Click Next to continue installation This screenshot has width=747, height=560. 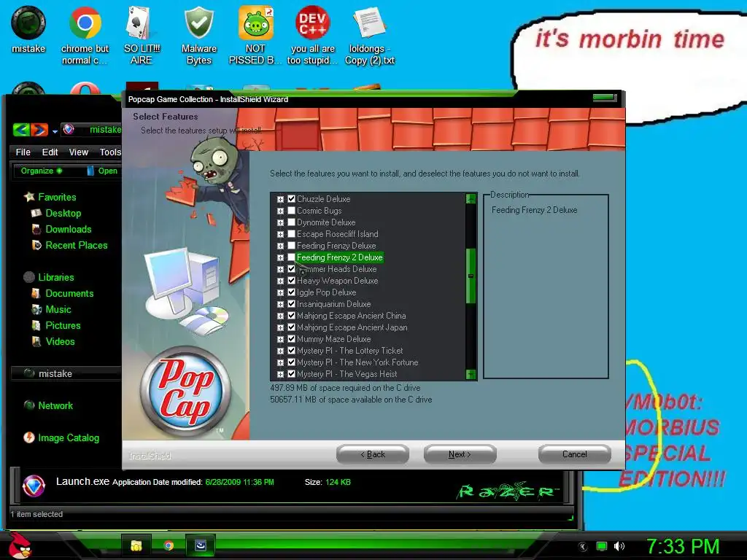coord(460,454)
